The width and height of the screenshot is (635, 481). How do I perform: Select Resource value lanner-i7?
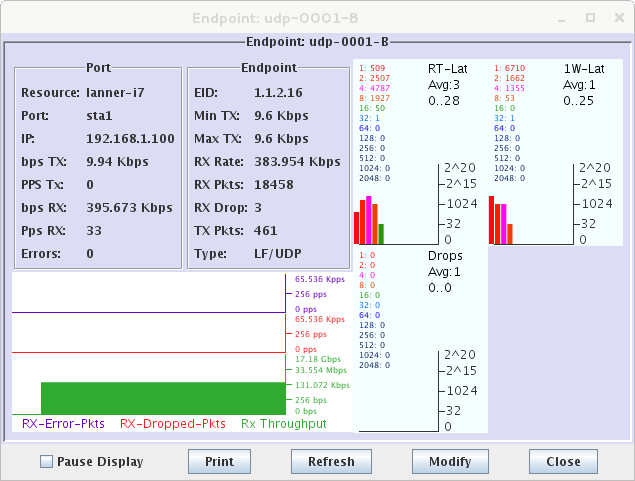(115, 93)
